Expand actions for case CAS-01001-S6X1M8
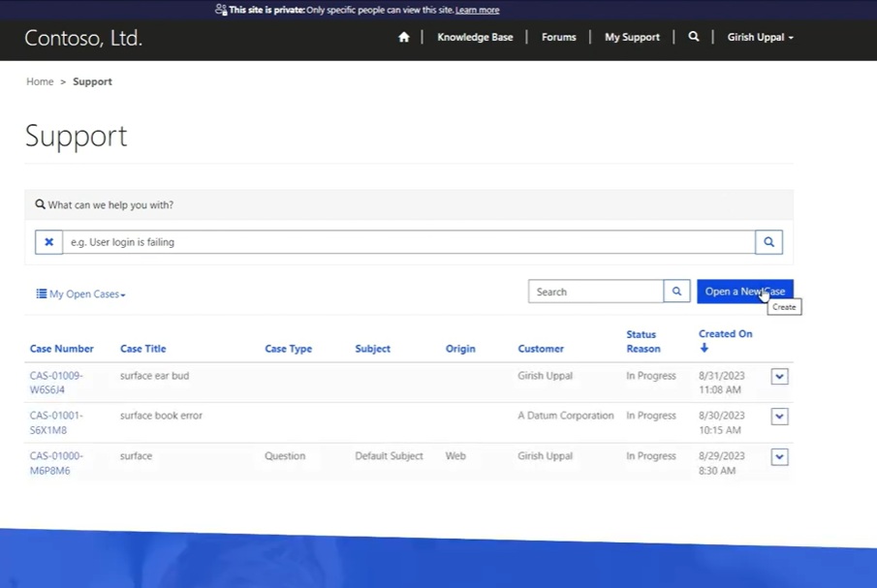877x588 pixels. click(x=780, y=417)
